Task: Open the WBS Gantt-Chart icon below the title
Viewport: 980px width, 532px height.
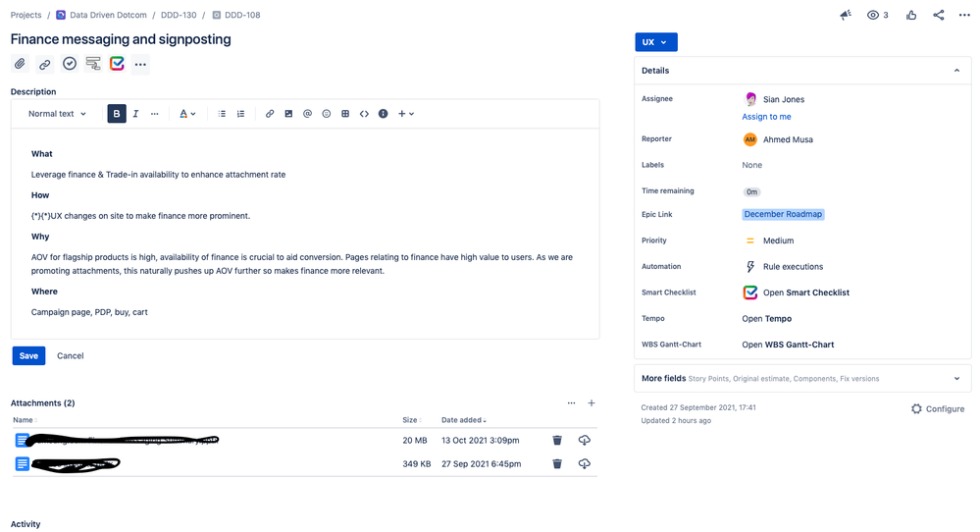Action: coord(93,64)
